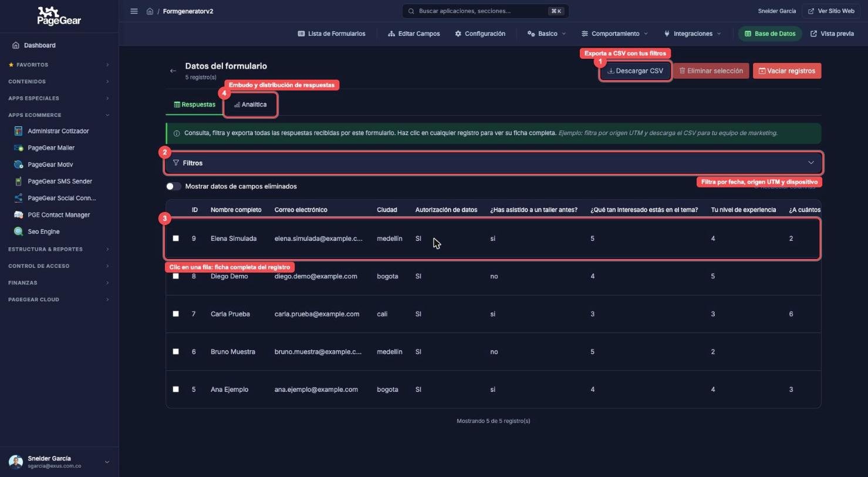868x477 pixels.
Task: Open Ver Sitio Web link
Action: [830, 11]
